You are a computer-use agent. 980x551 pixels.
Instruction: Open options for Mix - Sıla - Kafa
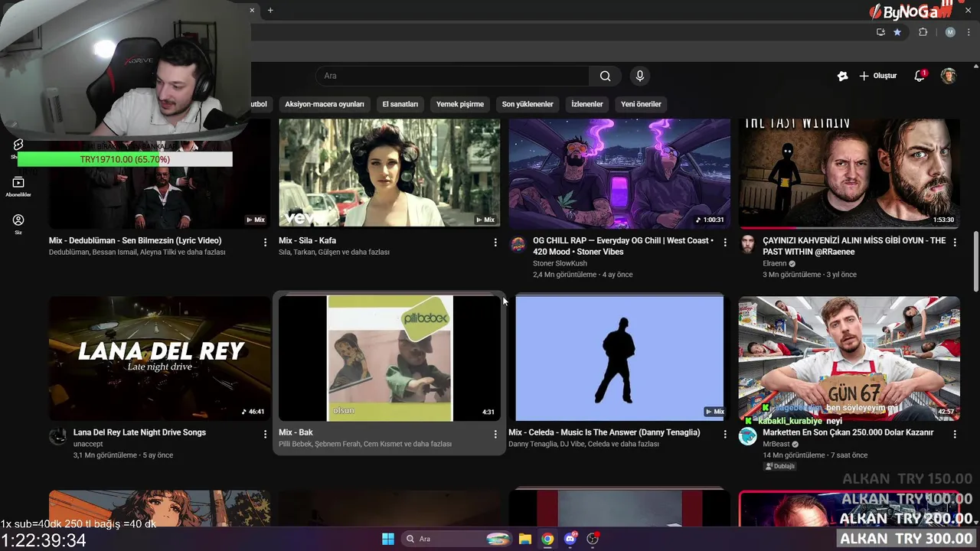(495, 242)
